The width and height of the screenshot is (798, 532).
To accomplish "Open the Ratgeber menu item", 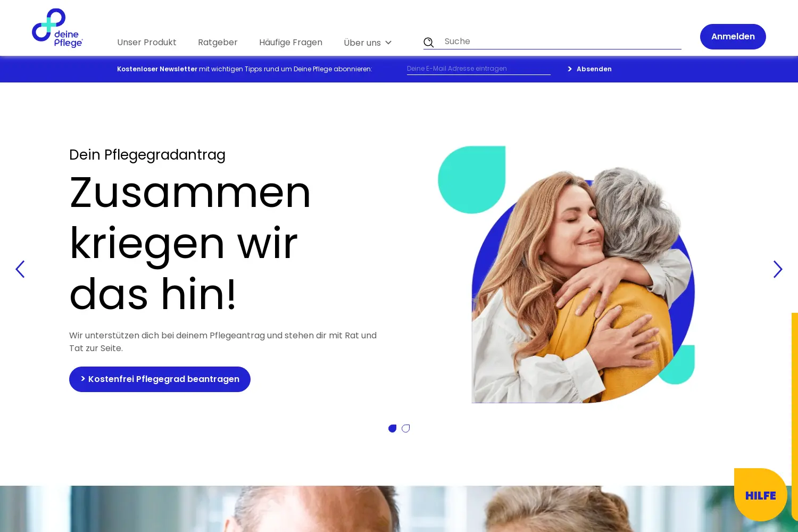I will click(x=218, y=42).
